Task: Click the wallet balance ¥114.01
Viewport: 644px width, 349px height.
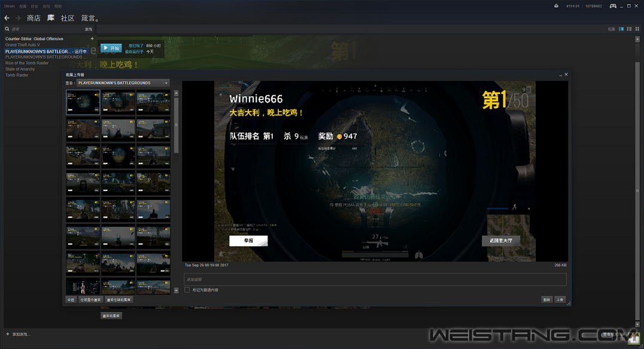Action: (x=573, y=6)
